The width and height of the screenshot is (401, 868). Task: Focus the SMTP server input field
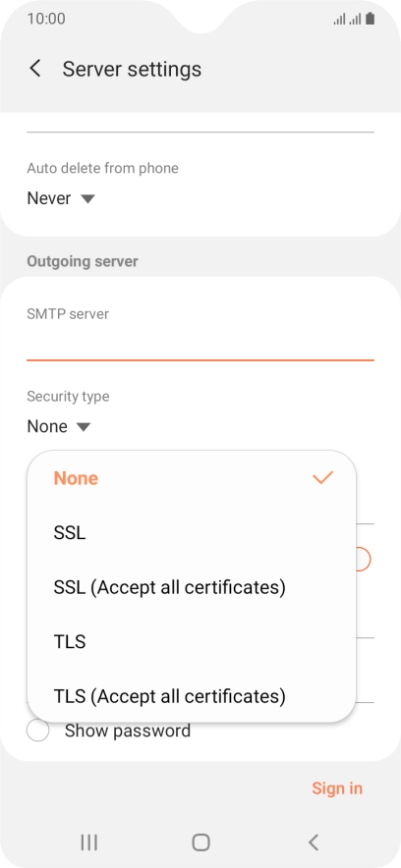click(x=200, y=345)
